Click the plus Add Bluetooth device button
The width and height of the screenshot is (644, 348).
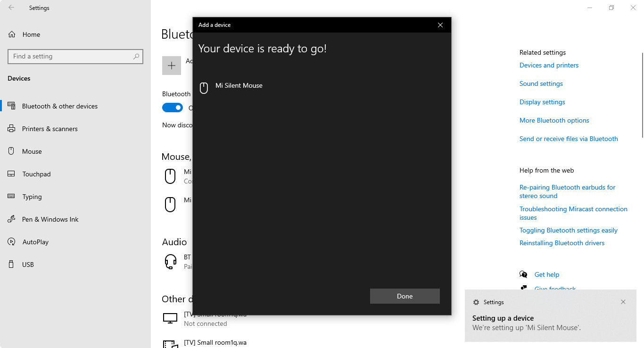click(x=172, y=66)
